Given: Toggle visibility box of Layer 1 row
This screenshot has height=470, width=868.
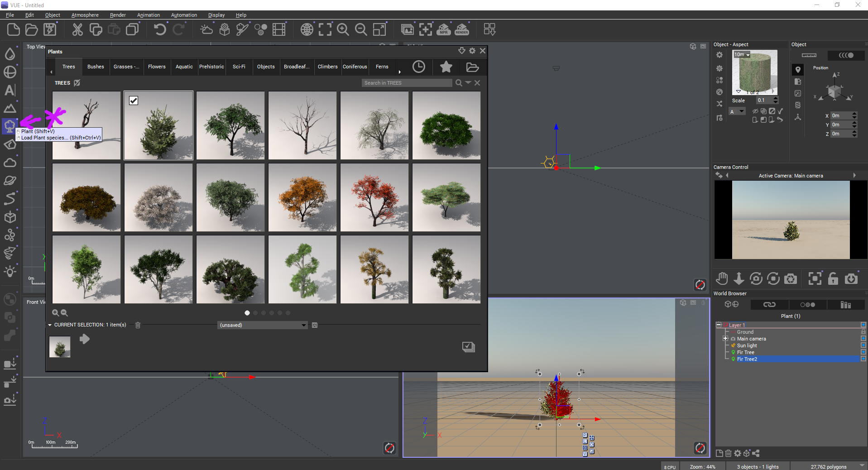Looking at the screenshot, I should tap(863, 325).
